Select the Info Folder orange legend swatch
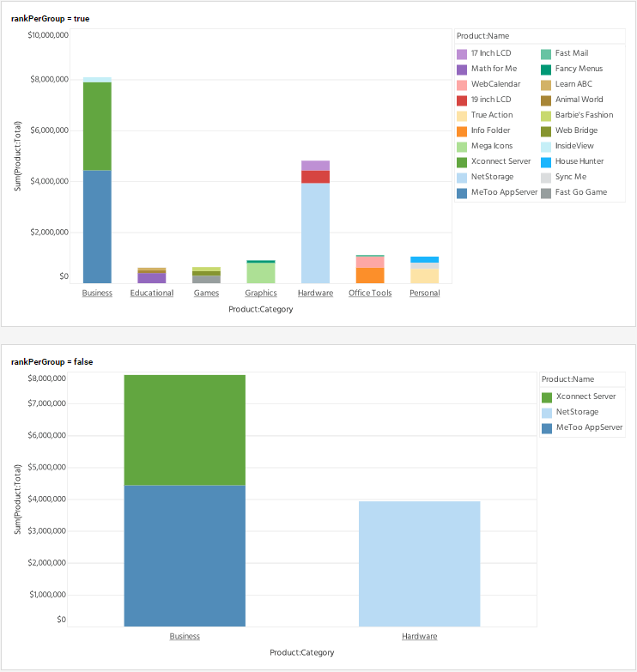637x672 pixels. (462, 131)
